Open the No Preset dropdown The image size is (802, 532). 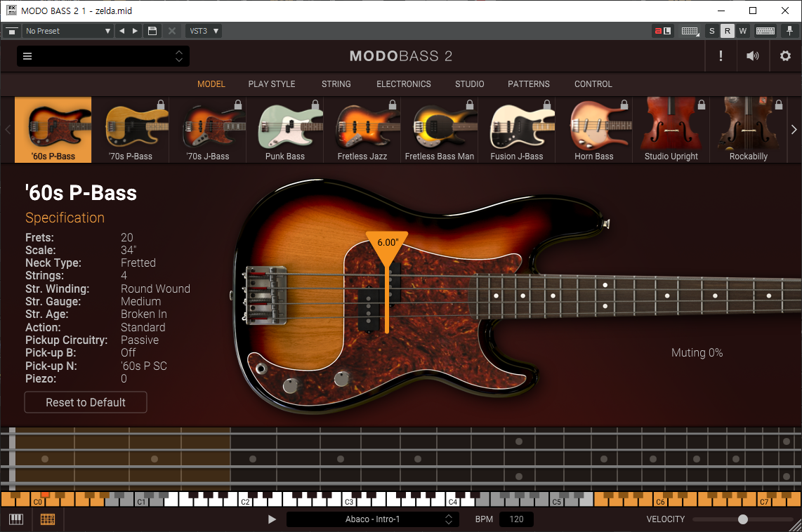(x=67, y=31)
